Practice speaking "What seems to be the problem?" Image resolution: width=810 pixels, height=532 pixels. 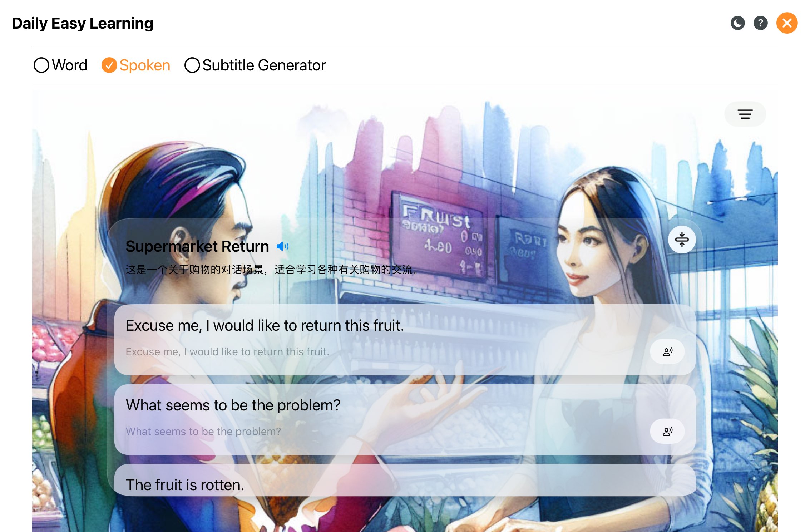tap(667, 432)
